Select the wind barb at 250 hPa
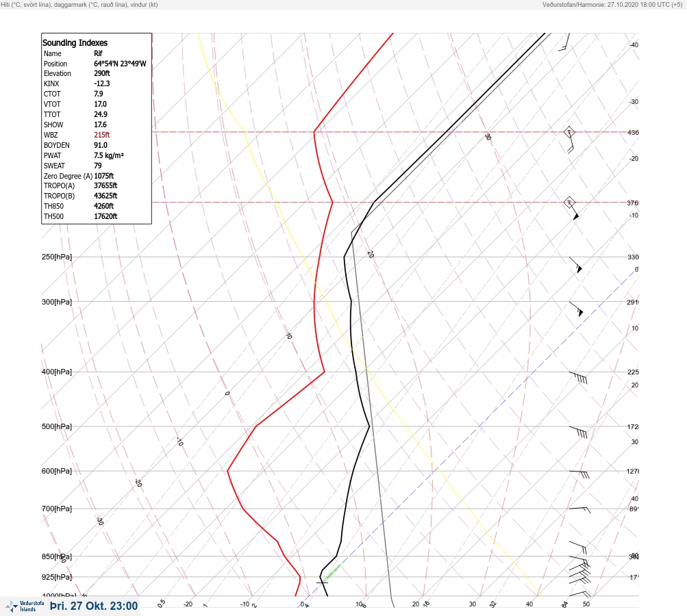This screenshot has width=687, height=616. click(x=576, y=265)
